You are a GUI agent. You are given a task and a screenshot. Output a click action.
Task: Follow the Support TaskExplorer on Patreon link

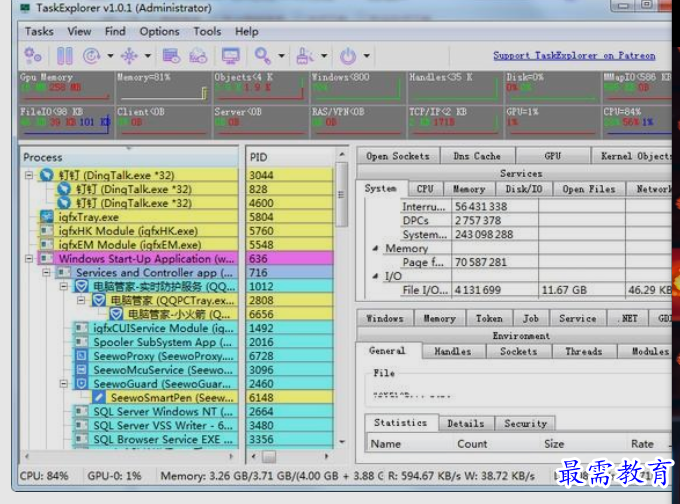(574, 56)
